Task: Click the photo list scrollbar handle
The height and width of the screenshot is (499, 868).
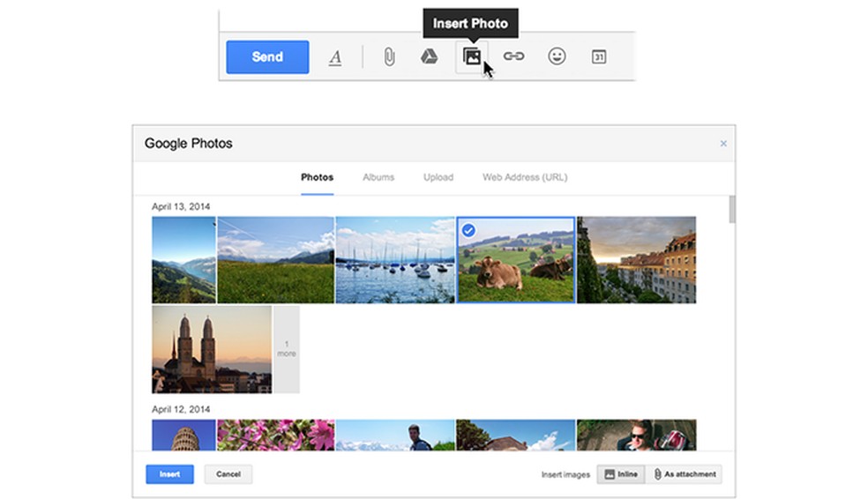Action: [x=732, y=209]
